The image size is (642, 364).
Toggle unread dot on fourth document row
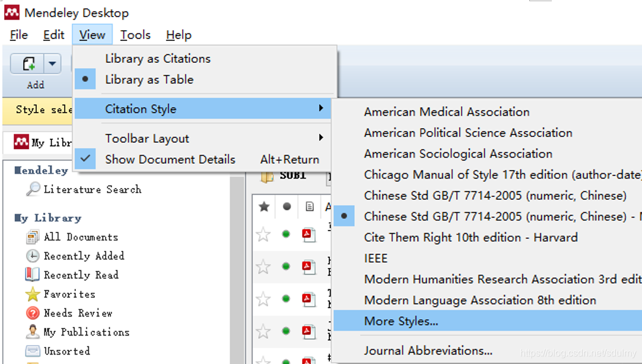pos(286,331)
